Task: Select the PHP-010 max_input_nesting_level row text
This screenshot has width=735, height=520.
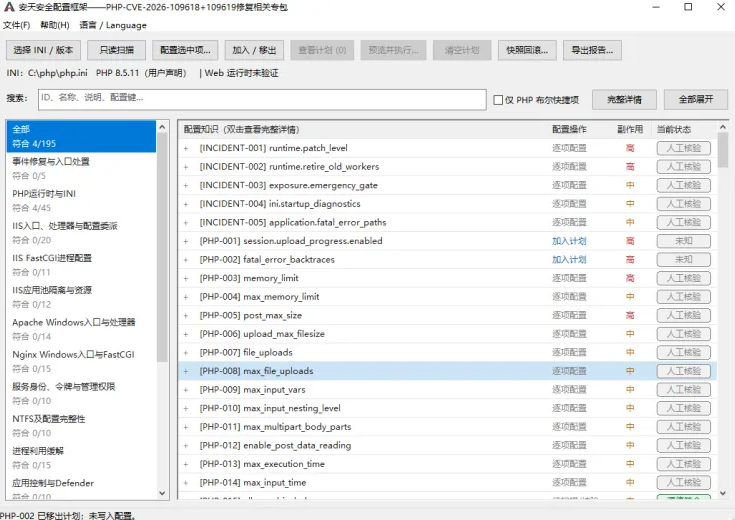Action: pyautogui.click(x=270, y=408)
